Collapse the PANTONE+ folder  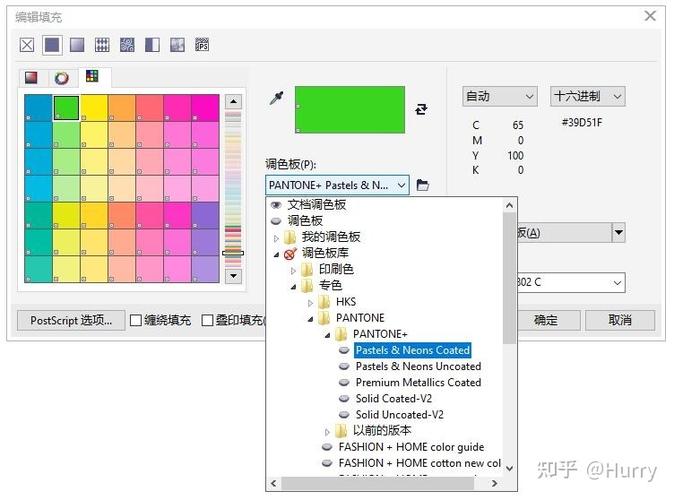328,334
